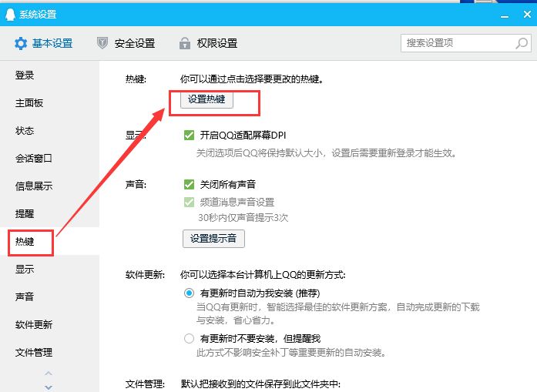Image resolution: width=537 pixels, height=392 pixels.
Task: Close the 系统设置 window
Action: (x=528, y=15)
